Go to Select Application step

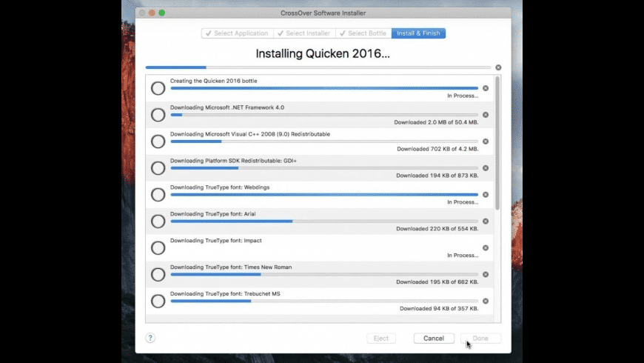pos(237,33)
